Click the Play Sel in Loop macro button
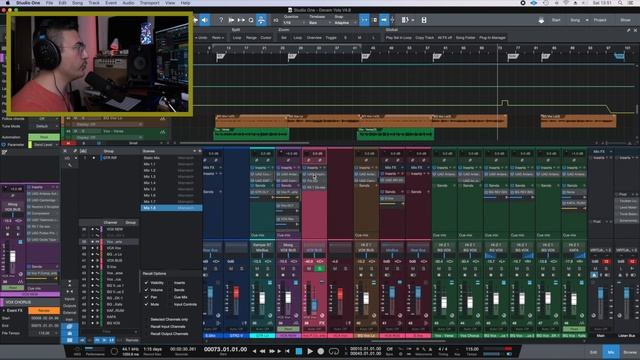 tap(399, 38)
